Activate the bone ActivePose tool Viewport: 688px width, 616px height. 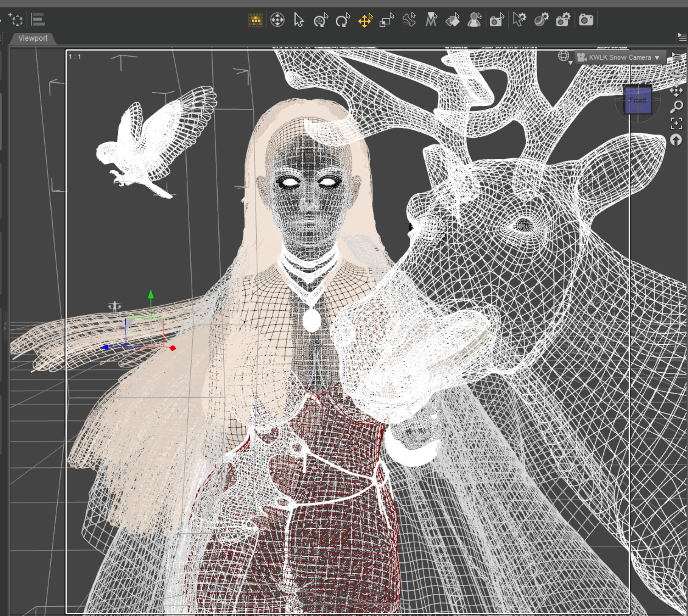(409, 20)
